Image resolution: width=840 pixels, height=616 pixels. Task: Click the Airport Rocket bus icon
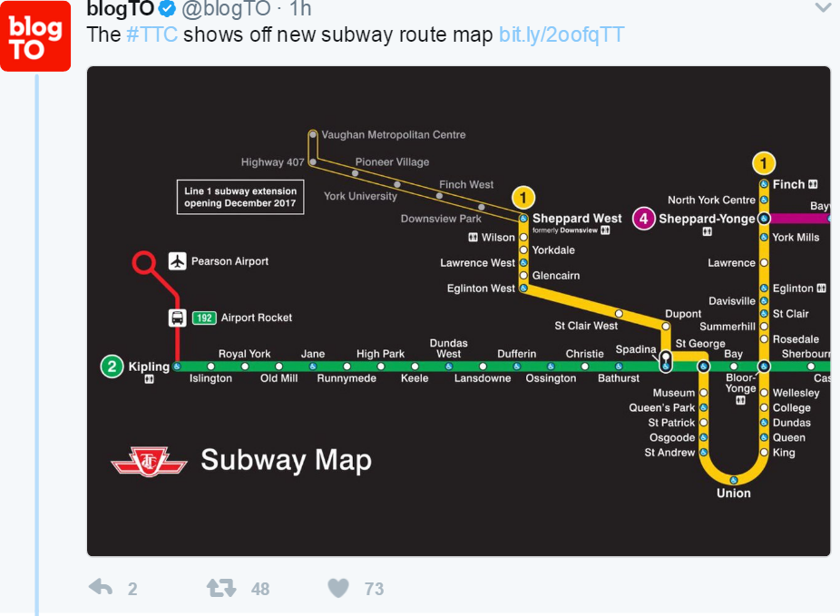click(x=178, y=318)
